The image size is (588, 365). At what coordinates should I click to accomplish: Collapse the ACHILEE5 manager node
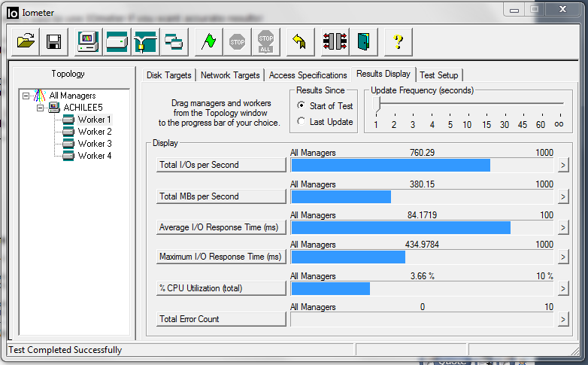point(40,108)
